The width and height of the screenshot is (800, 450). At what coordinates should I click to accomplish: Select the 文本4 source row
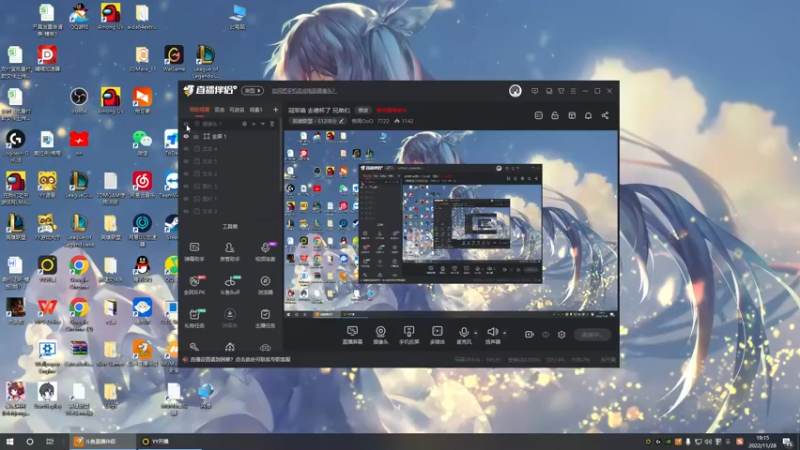[231, 149]
